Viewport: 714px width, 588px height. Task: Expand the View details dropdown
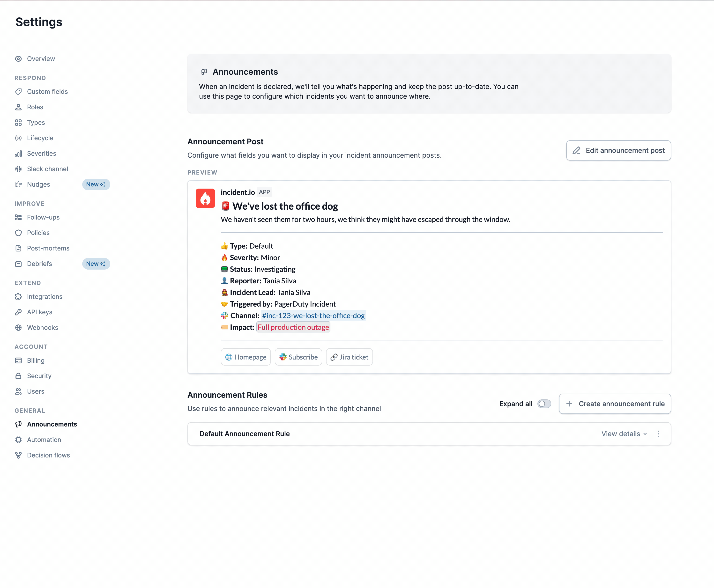(624, 434)
